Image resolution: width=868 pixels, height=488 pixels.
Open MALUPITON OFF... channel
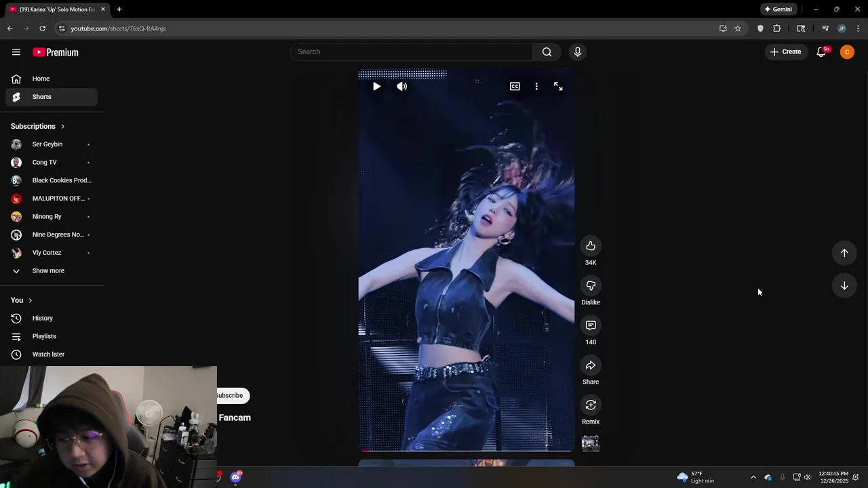[x=52, y=199]
